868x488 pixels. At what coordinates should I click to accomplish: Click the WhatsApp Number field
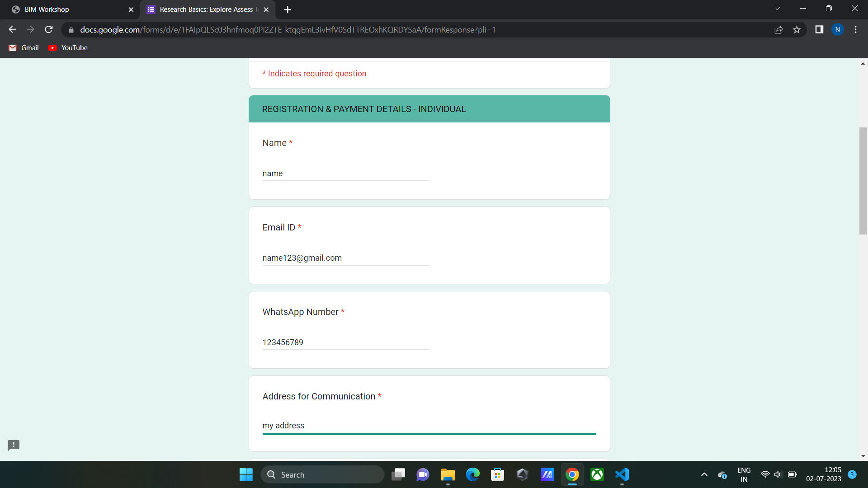pos(345,343)
